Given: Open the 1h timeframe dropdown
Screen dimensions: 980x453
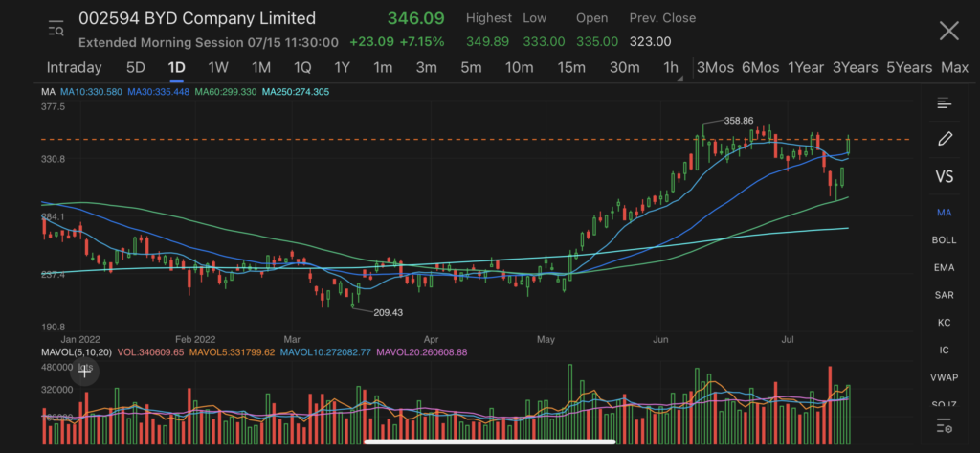Looking at the screenshot, I should pyautogui.click(x=672, y=68).
